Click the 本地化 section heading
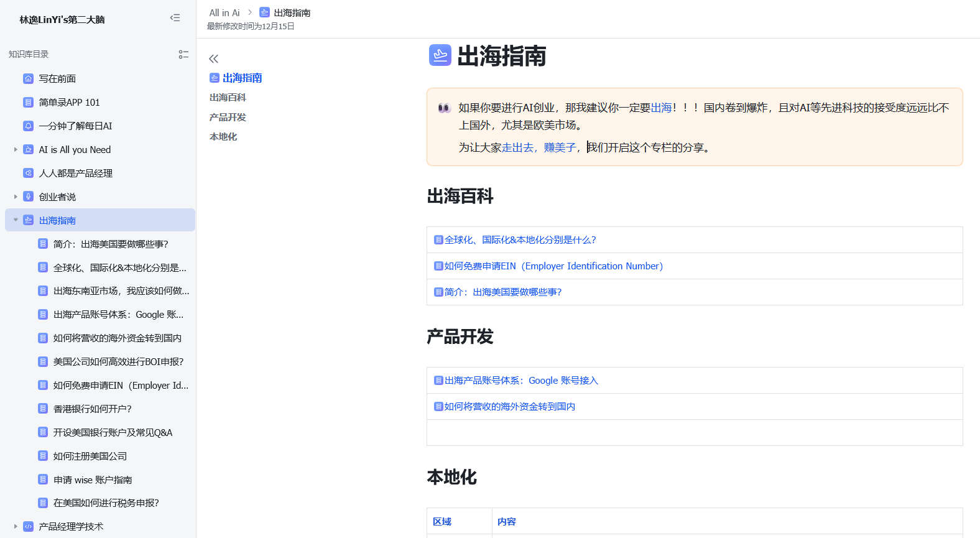Image resolution: width=980 pixels, height=538 pixels. click(451, 478)
